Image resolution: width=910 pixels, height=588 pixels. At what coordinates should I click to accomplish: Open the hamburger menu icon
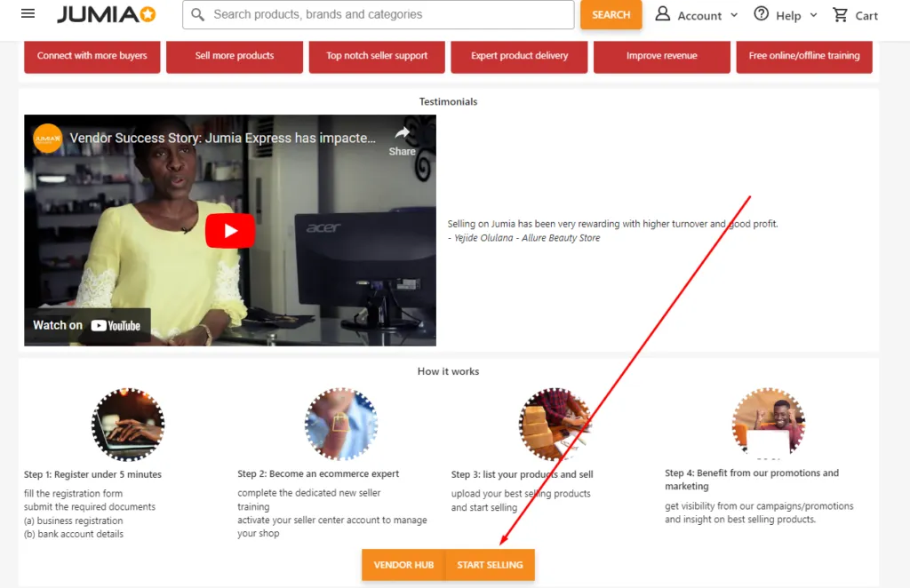click(x=28, y=13)
